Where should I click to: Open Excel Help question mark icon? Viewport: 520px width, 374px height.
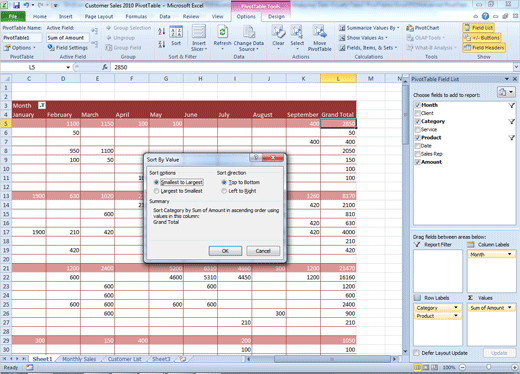(485, 16)
